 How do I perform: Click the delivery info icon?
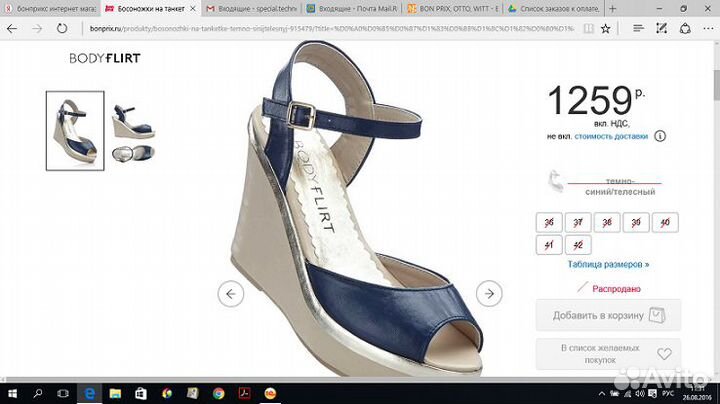click(660, 136)
